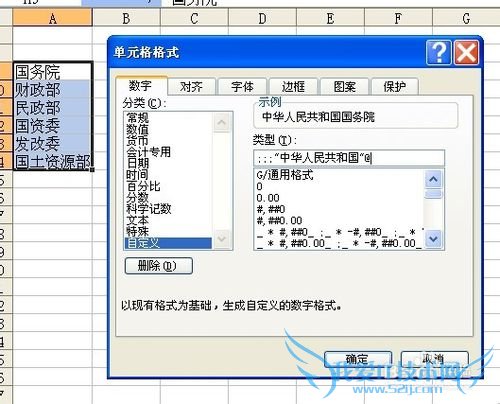The image size is (500, 404).
Task: Select column G header
Action: (x=466, y=18)
